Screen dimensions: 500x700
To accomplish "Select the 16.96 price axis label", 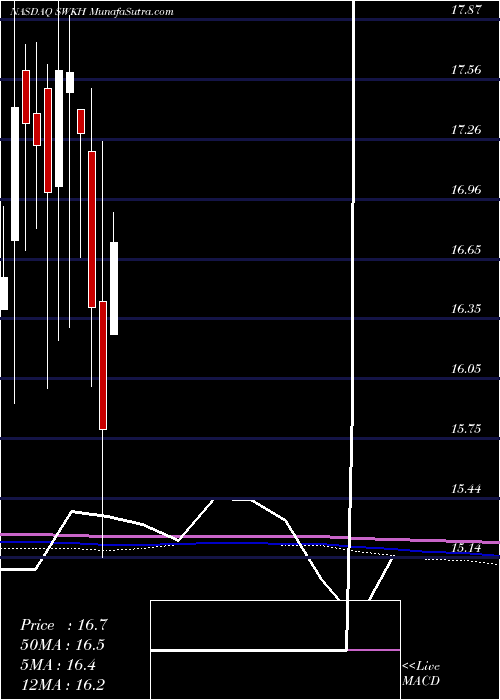I will pos(466,189).
